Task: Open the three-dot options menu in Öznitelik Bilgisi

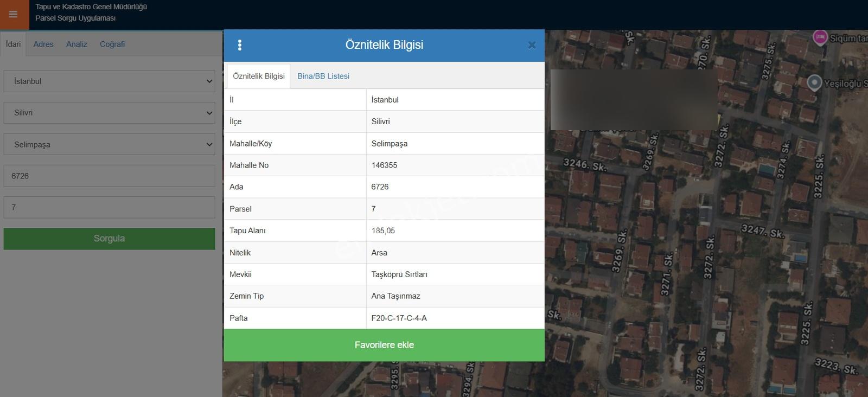Action: (240, 45)
